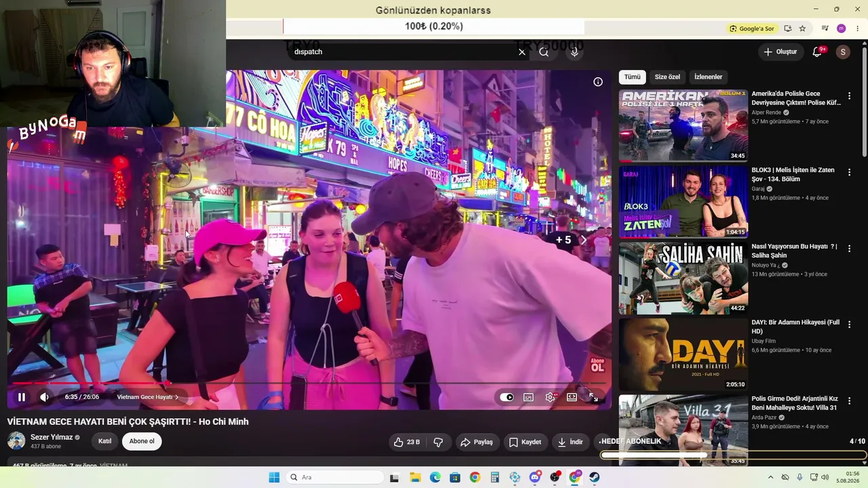
Task: Clear the search text with the X icon
Action: point(521,52)
